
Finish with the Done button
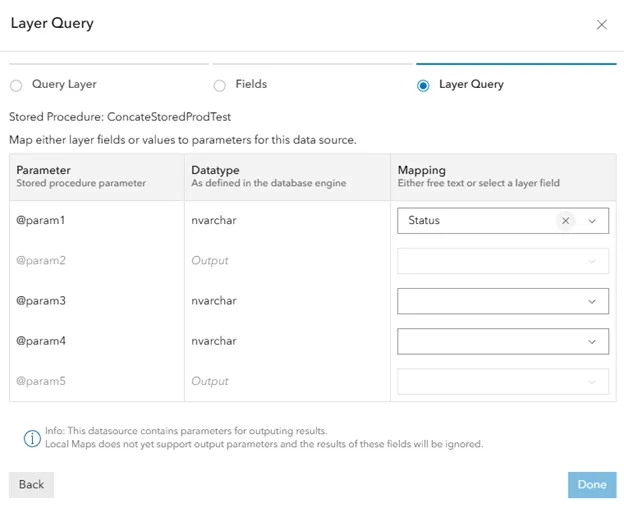[x=592, y=485]
